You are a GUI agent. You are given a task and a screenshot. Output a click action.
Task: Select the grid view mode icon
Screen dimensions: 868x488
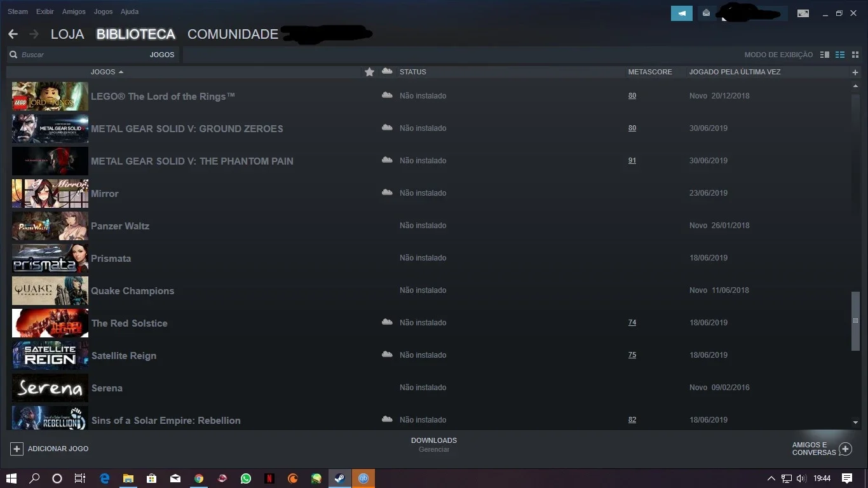click(x=855, y=55)
